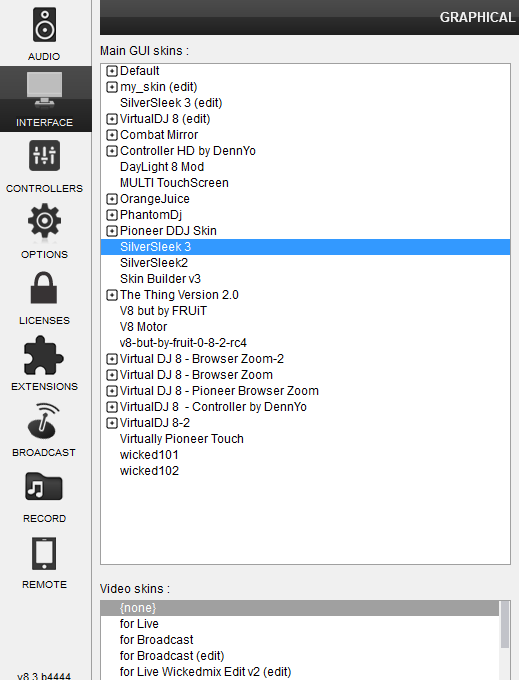
Task: Open the Extensions puzzle piece icon
Action: (43, 356)
